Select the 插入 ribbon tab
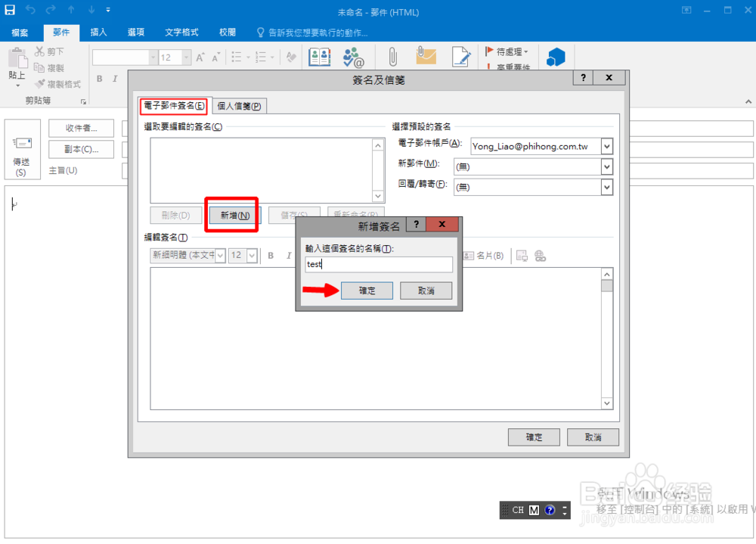Screen dimensions: 756x544 (x=99, y=32)
